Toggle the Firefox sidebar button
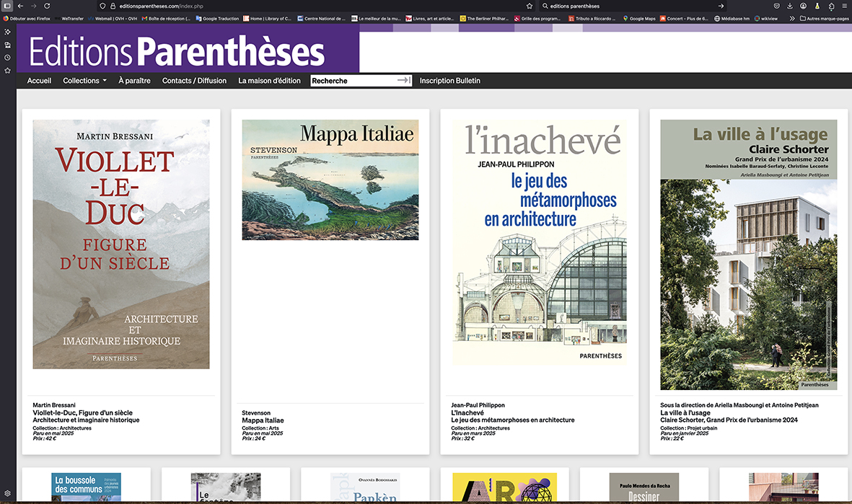The width and height of the screenshot is (852, 504). coord(8,6)
